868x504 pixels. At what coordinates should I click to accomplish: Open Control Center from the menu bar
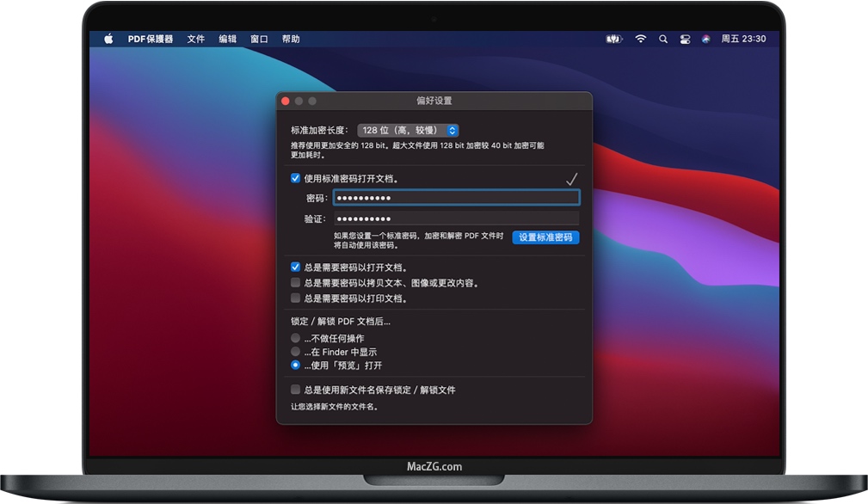(x=685, y=38)
